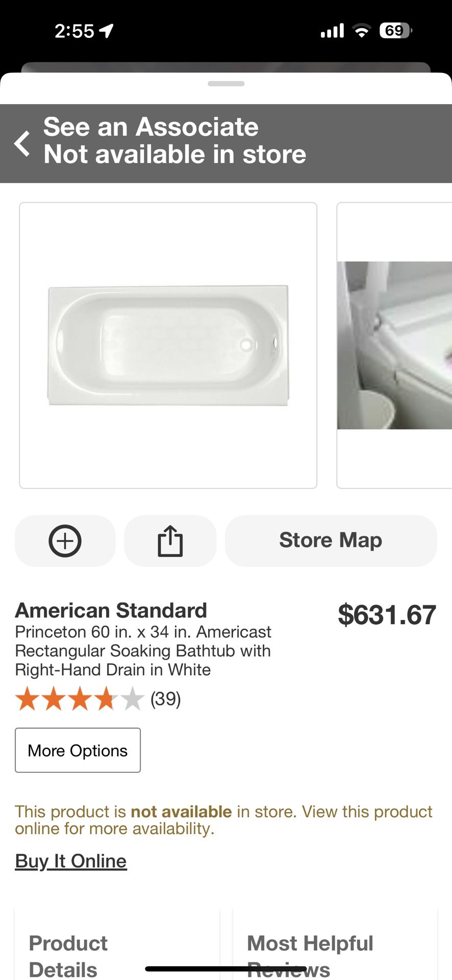Viewport: 452px width, 980px height.
Task: Tap the Wi-Fi status icon
Action: [362, 31]
